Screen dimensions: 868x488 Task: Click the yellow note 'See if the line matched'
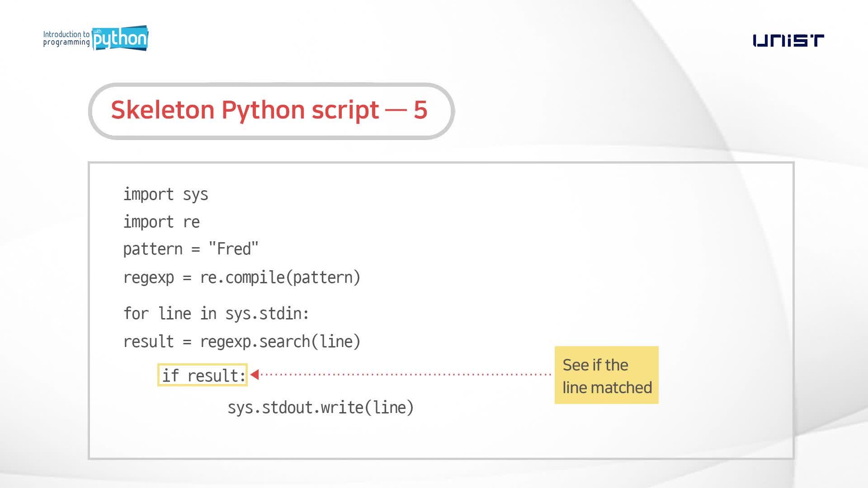pos(607,375)
